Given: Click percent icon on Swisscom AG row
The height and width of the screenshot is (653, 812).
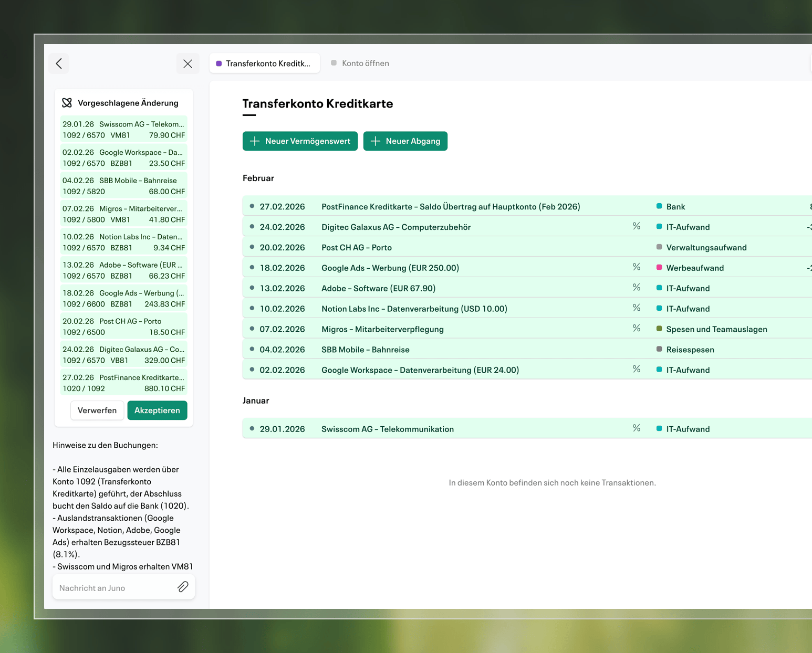Looking at the screenshot, I should coord(637,428).
